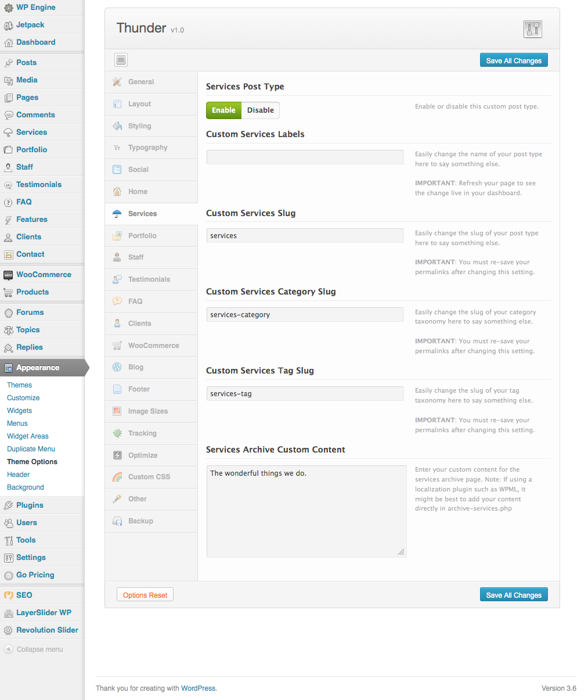The image size is (588, 700).
Task: Click top Save All Changes button
Action: (x=514, y=60)
